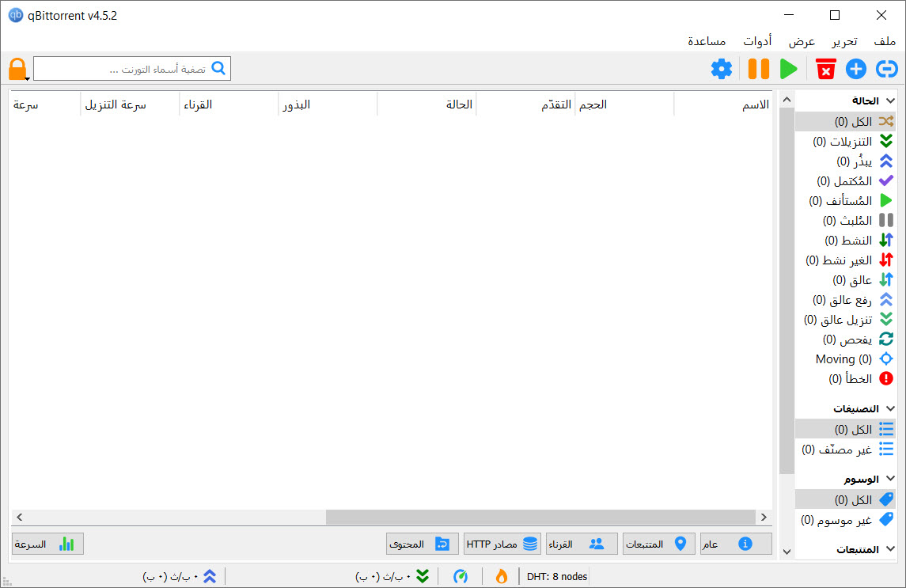
Task: Click the orange lock icon
Action: [17, 69]
